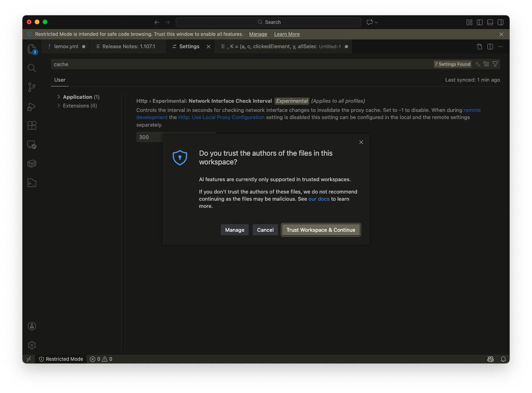This screenshot has width=532, height=393.
Task: Close the workspace trust dialog
Action: coord(361,142)
